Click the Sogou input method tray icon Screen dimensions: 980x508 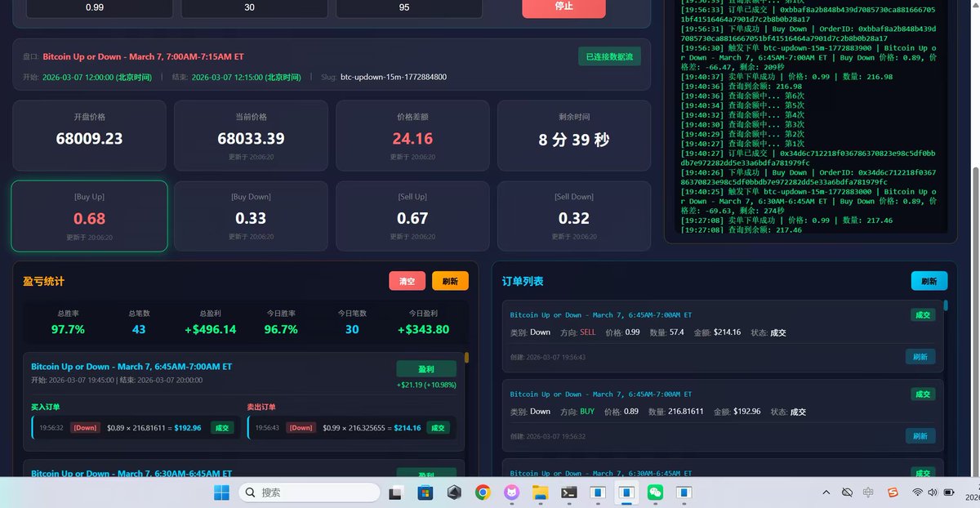pyautogui.click(x=893, y=492)
